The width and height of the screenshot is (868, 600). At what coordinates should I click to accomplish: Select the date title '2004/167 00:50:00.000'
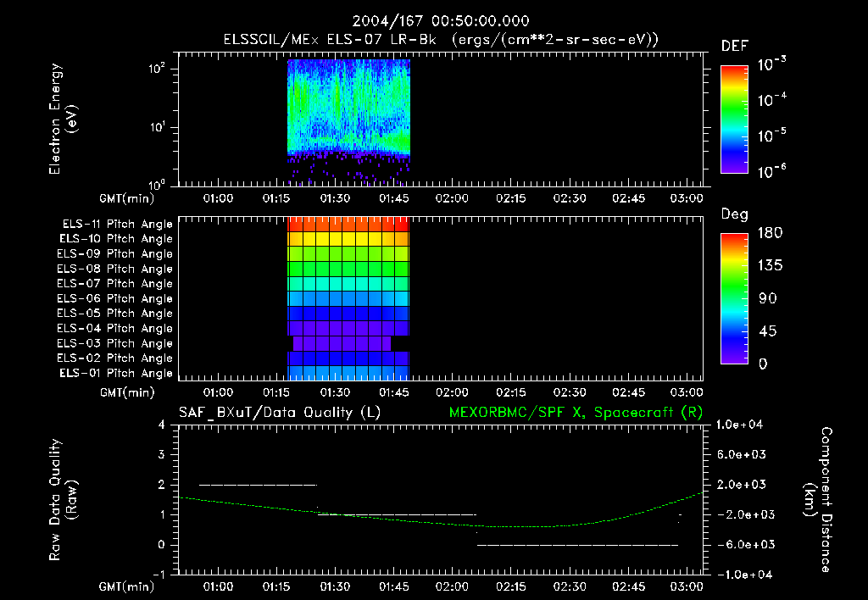pyautogui.click(x=441, y=21)
